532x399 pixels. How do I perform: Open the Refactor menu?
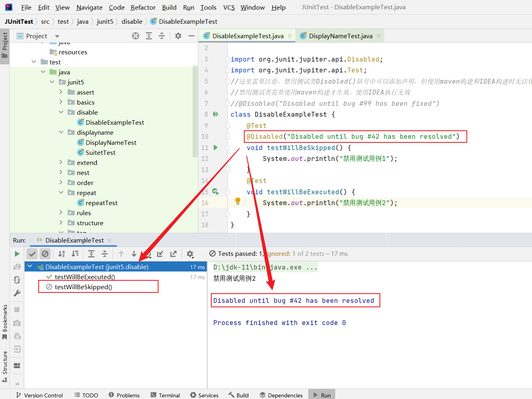(x=143, y=7)
